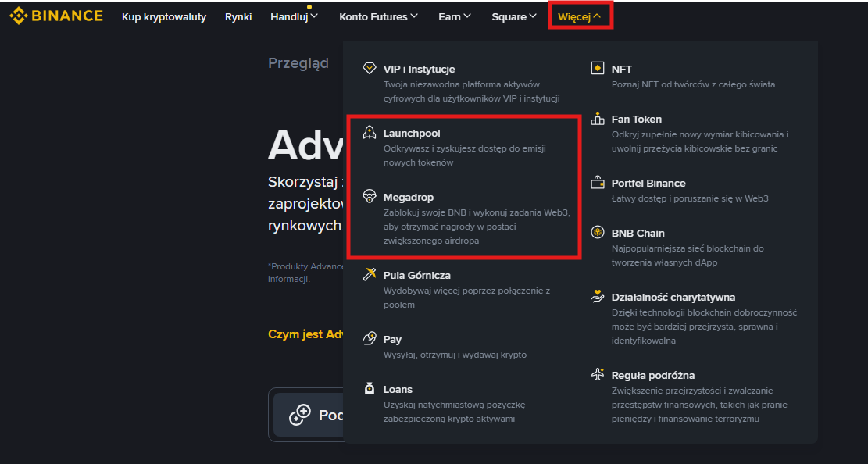Click the *Produkty Advance footnote text
Viewport: 868px width, 464px height.
tap(305, 273)
